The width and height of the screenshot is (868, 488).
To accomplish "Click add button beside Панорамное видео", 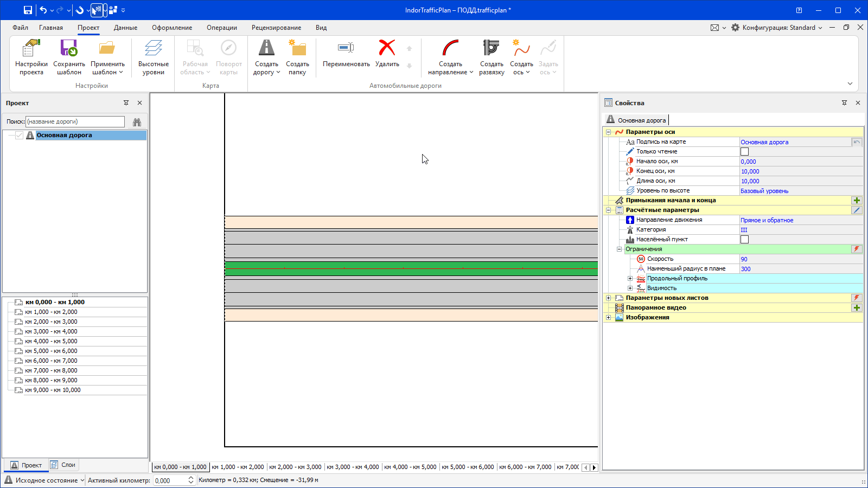I will tap(857, 308).
